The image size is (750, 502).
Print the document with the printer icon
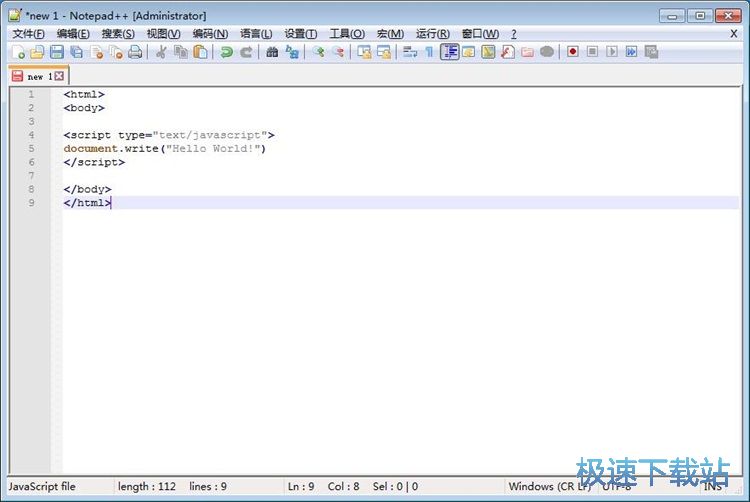tap(135, 52)
